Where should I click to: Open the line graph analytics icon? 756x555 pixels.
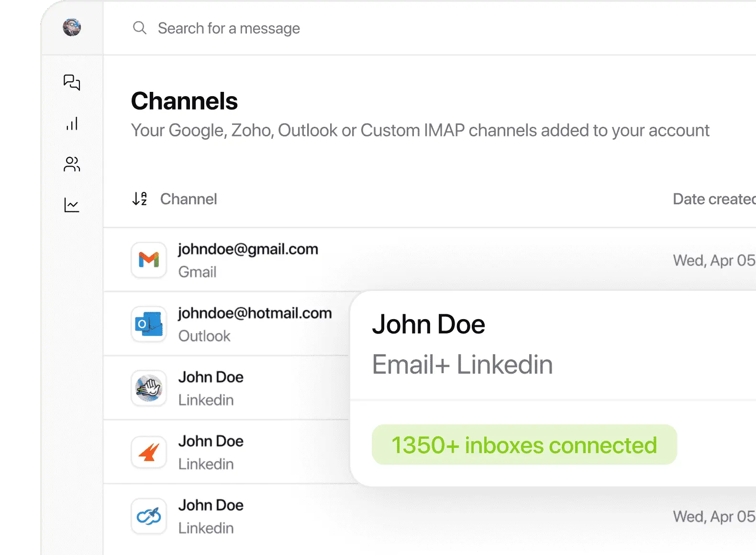click(x=72, y=205)
